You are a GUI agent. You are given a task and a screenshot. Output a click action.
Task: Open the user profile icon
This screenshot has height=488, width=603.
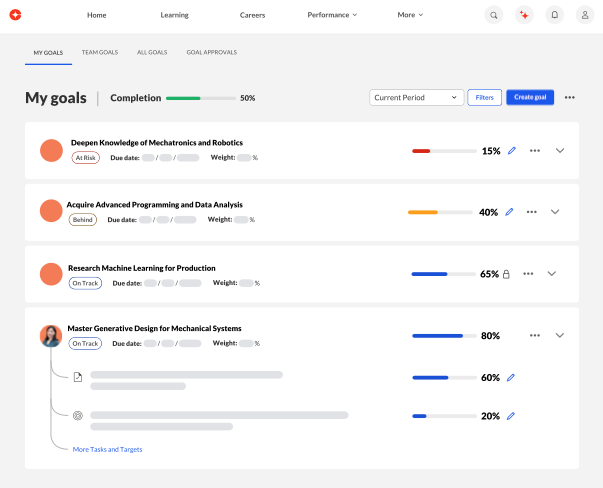[585, 15]
